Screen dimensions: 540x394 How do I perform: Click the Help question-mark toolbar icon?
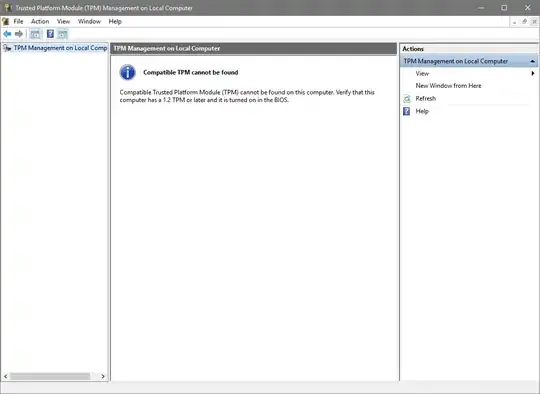pos(50,34)
